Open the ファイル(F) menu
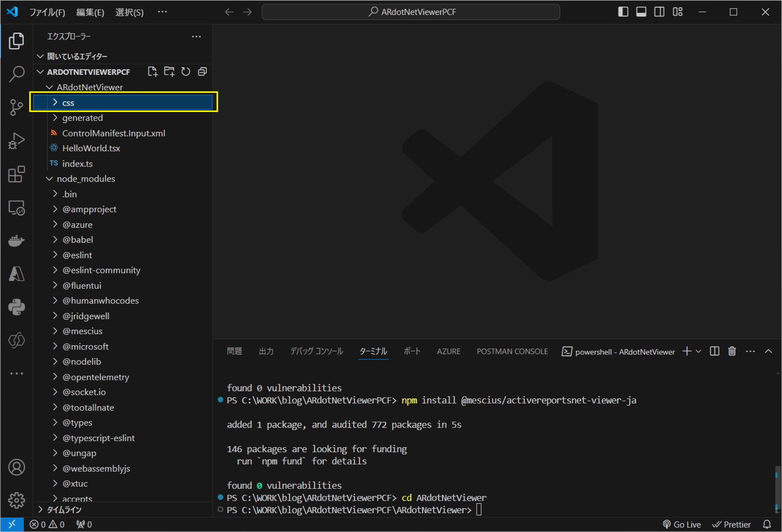Screen dimensions: 782x532 tap(47, 12)
